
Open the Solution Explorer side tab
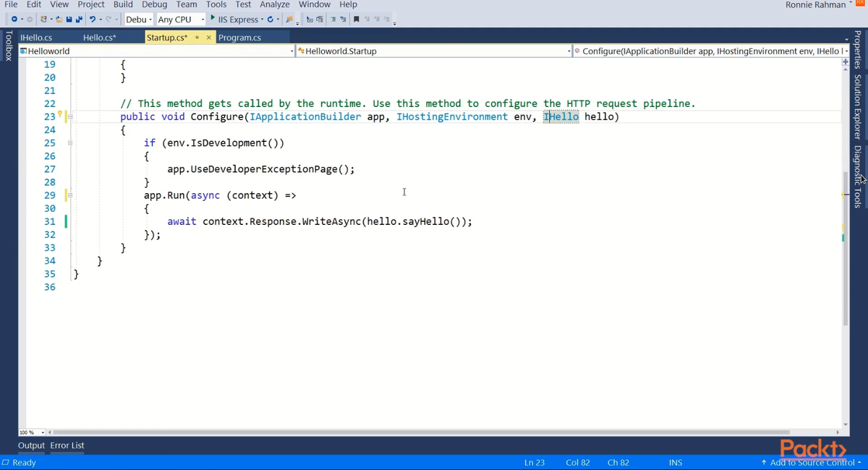(857, 107)
